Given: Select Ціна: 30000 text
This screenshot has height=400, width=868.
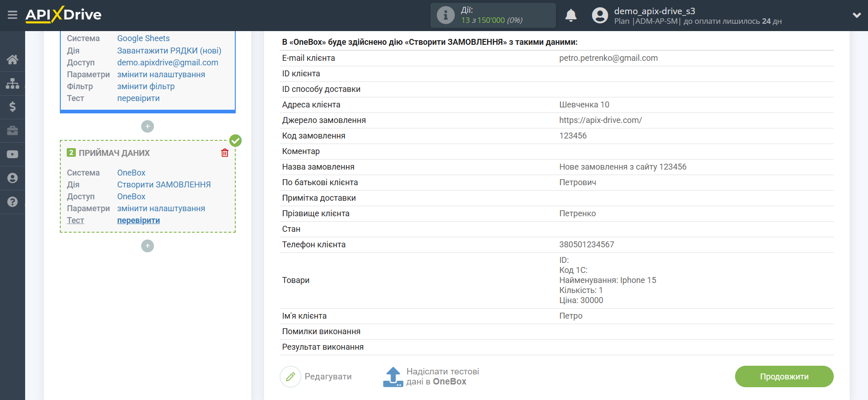Looking at the screenshot, I should click(x=581, y=300).
